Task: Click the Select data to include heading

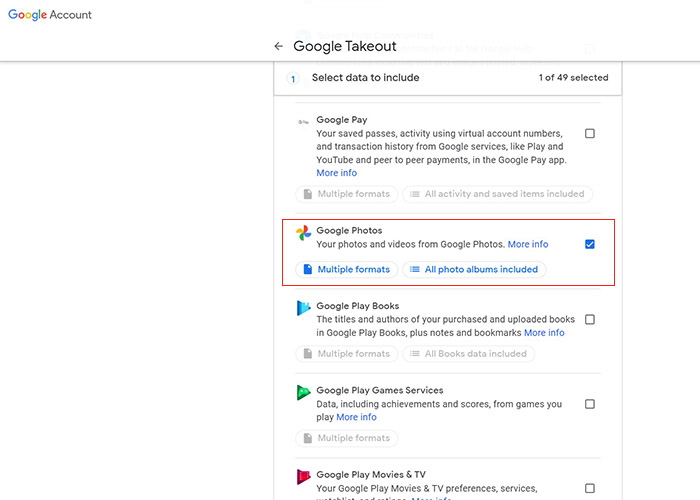Action: coord(366,78)
